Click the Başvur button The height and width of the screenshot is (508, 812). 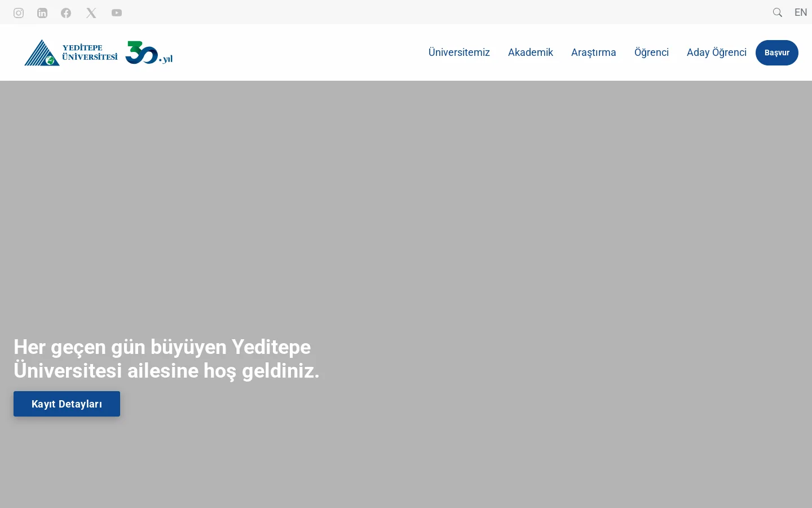(x=777, y=52)
